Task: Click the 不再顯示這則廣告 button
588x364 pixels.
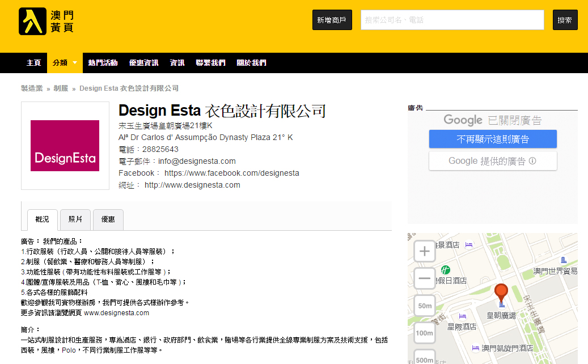Action: click(493, 139)
